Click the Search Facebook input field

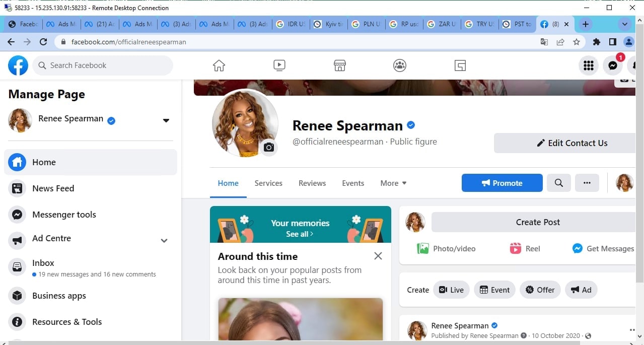coord(103,65)
